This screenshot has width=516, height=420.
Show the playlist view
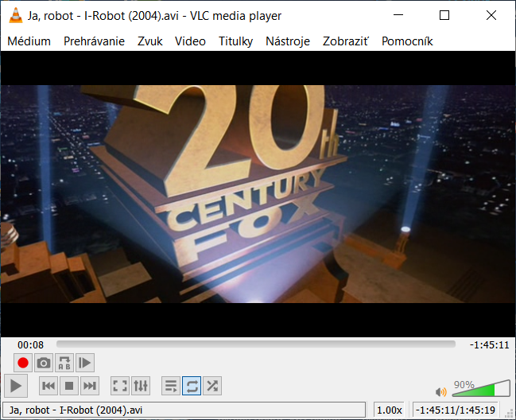[171, 387]
